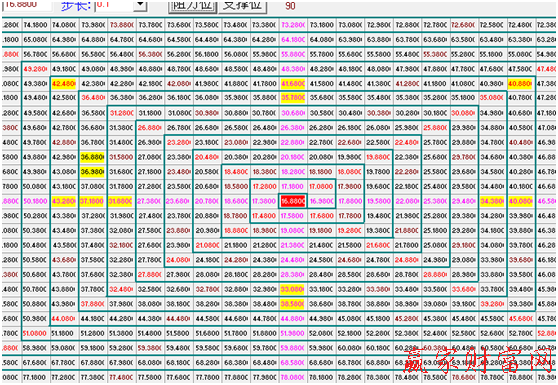This screenshot has height=385, width=558.
Task: Open the 步长 step dropdown arrow
Action: coord(141,5)
